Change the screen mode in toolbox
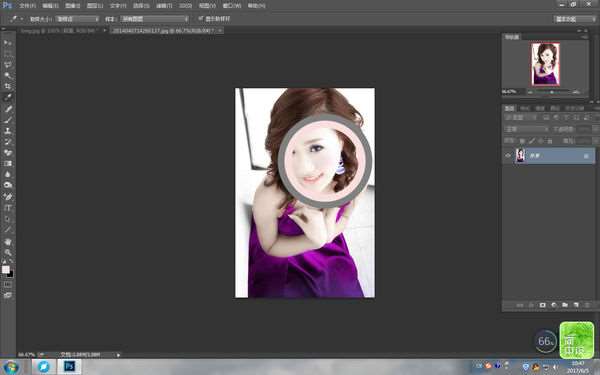Image resolution: width=600 pixels, height=375 pixels. pos(8,295)
